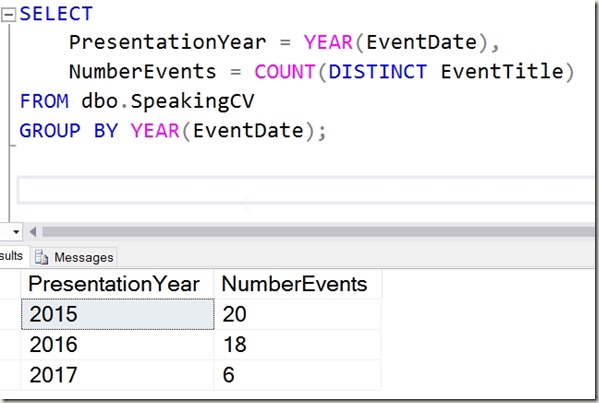
Task: Select the cell with value 6
Action: [297, 375]
